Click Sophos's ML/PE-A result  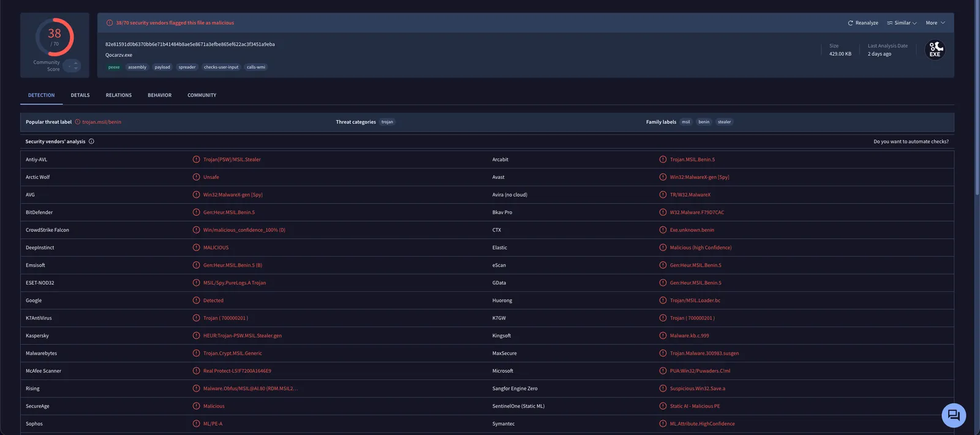(213, 424)
